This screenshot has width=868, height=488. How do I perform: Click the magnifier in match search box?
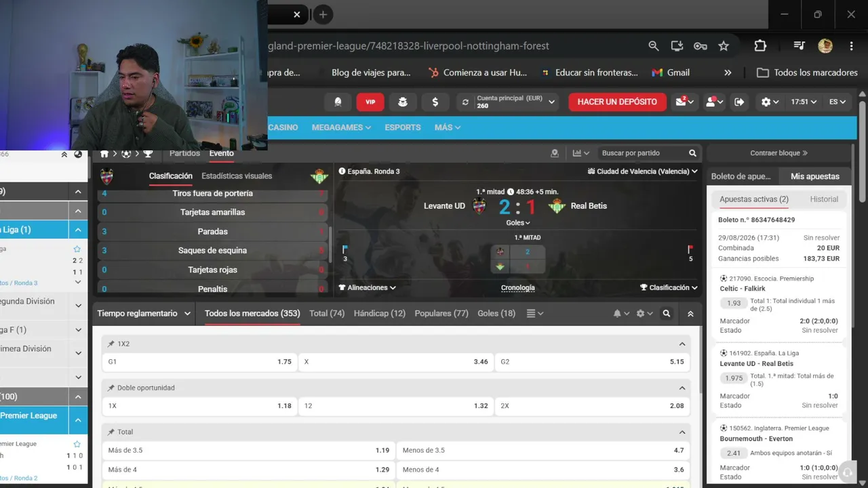click(x=692, y=153)
